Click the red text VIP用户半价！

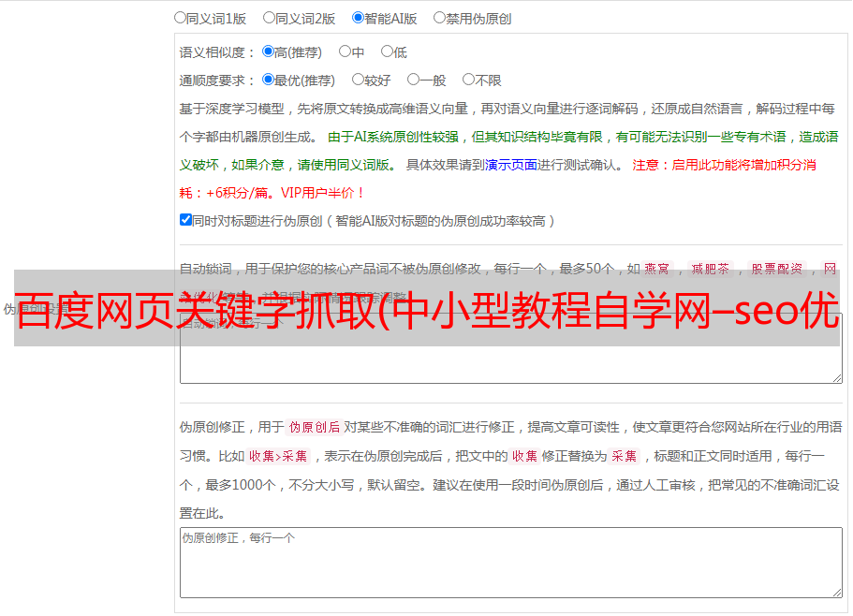pyautogui.click(x=323, y=193)
